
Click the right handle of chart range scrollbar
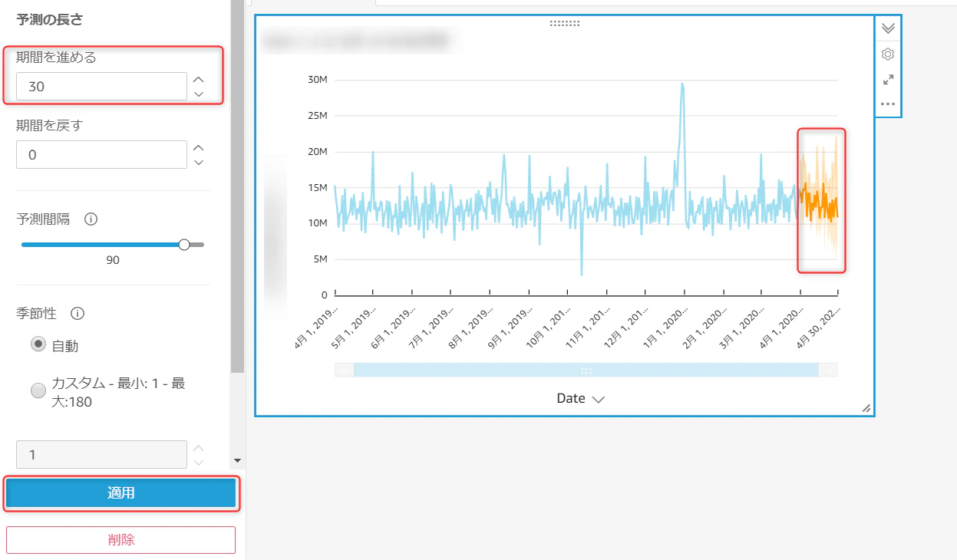pyautogui.click(x=829, y=371)
